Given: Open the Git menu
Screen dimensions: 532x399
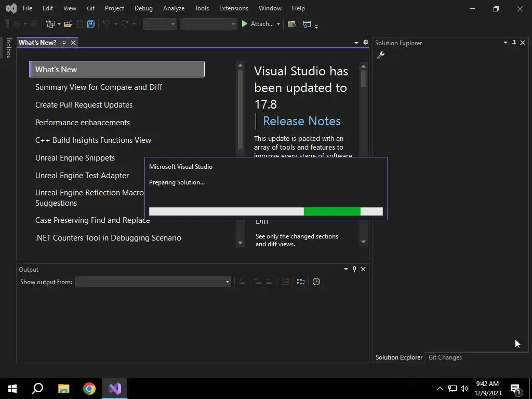Looking at the screenshot, I should (90, 8).
